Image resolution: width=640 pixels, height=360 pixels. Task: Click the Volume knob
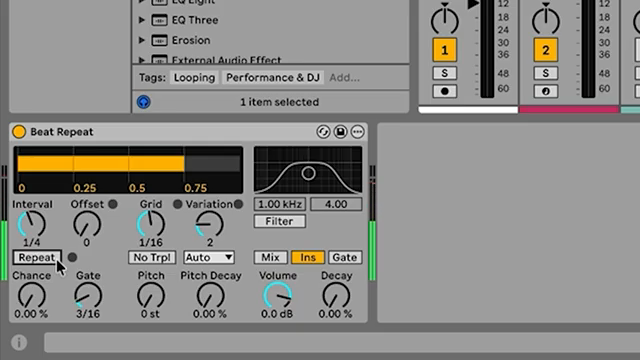coord(278,296)
